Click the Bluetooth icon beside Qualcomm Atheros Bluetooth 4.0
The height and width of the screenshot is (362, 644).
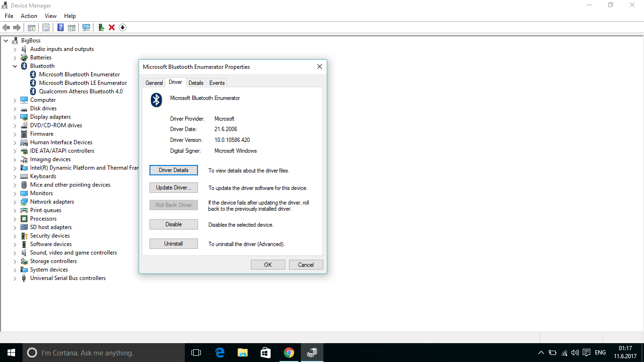pyautogui.click(x=33, y=91)
